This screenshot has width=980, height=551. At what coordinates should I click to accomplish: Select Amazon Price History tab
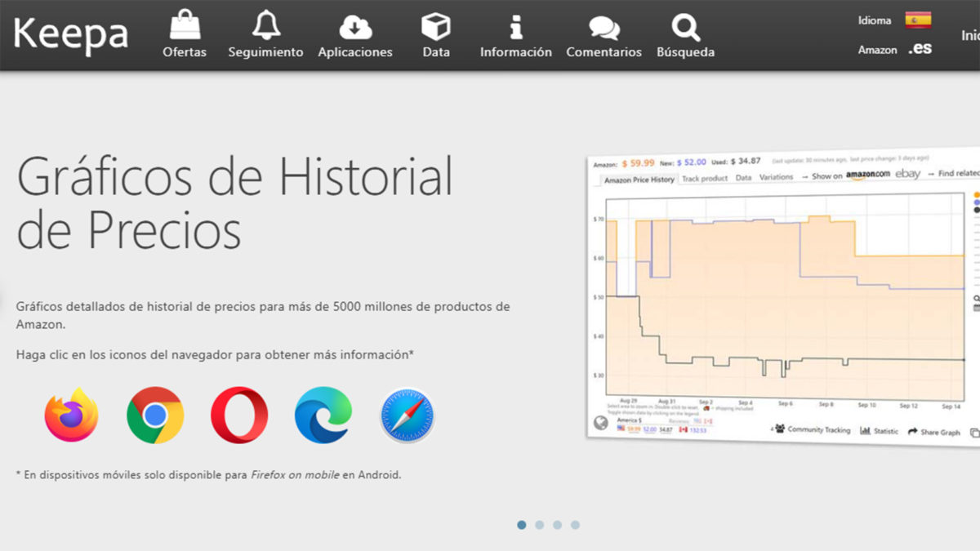[x=639, y=180]
